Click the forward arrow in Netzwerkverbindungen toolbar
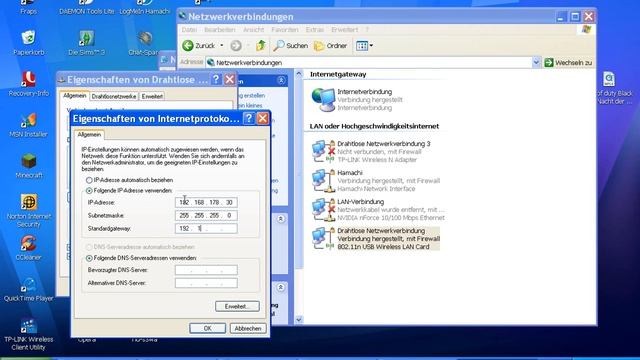 point(236,46)
